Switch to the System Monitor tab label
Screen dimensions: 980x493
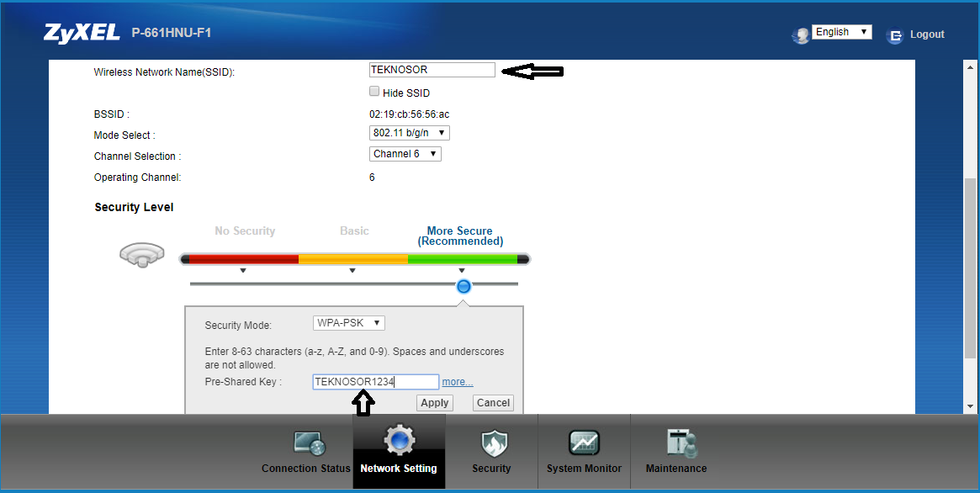(584, 468)
